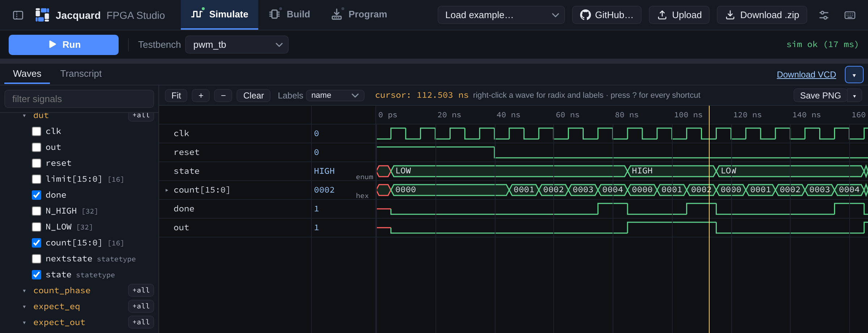
Task: Open the Waves tab
Action: [x=27, y=74]
